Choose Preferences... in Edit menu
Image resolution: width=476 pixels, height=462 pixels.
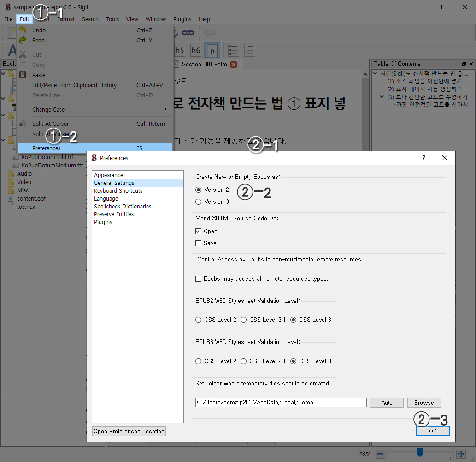coord(95,148)
